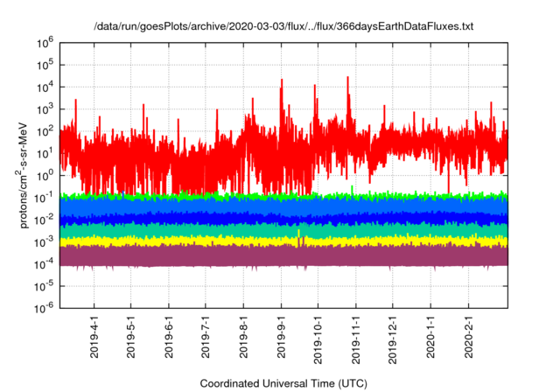This screenshot has width=560, height=392.
Task: Click the 2019-9-1 date label
Action: [282, 337]
